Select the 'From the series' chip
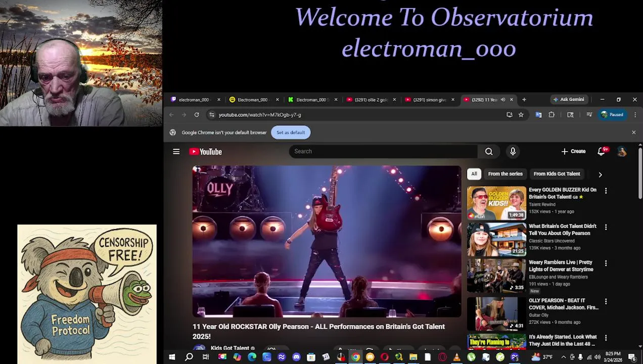This screenshot has height=364, width=643. (505, 174)
